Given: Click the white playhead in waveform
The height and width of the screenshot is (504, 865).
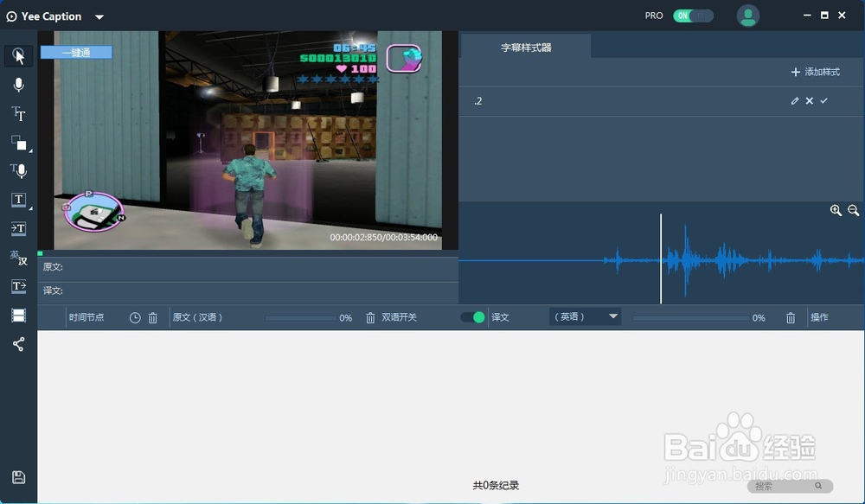Looking at the screenshot, I should pos(660,258).
